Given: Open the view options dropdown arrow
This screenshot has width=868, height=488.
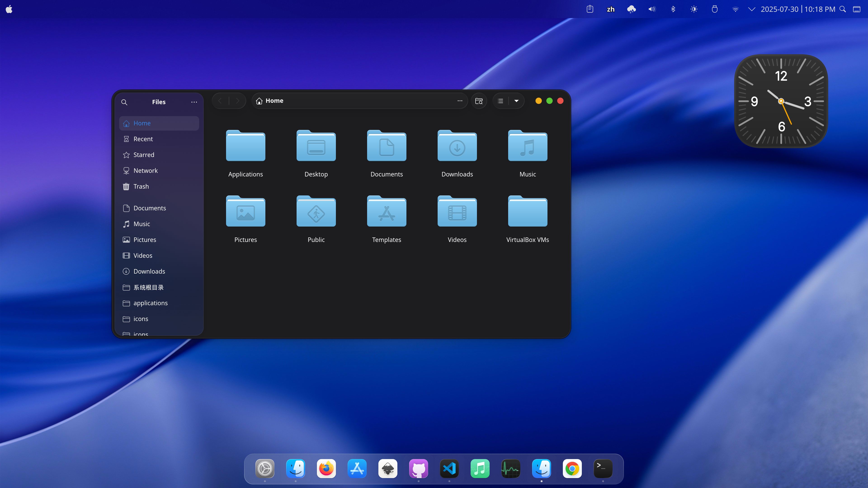Looking at the screenshot, I should tap(517, 101).
